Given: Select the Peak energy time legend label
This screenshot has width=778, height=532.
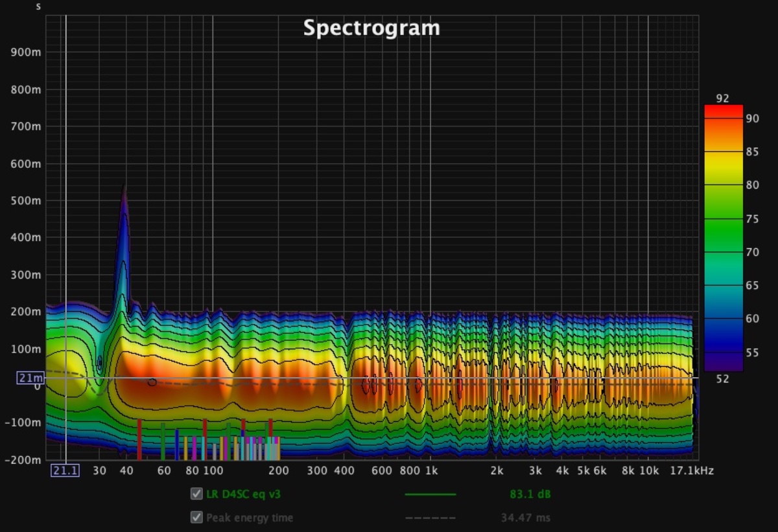Looking at the screenshot, I should click(x=249, y=518).
